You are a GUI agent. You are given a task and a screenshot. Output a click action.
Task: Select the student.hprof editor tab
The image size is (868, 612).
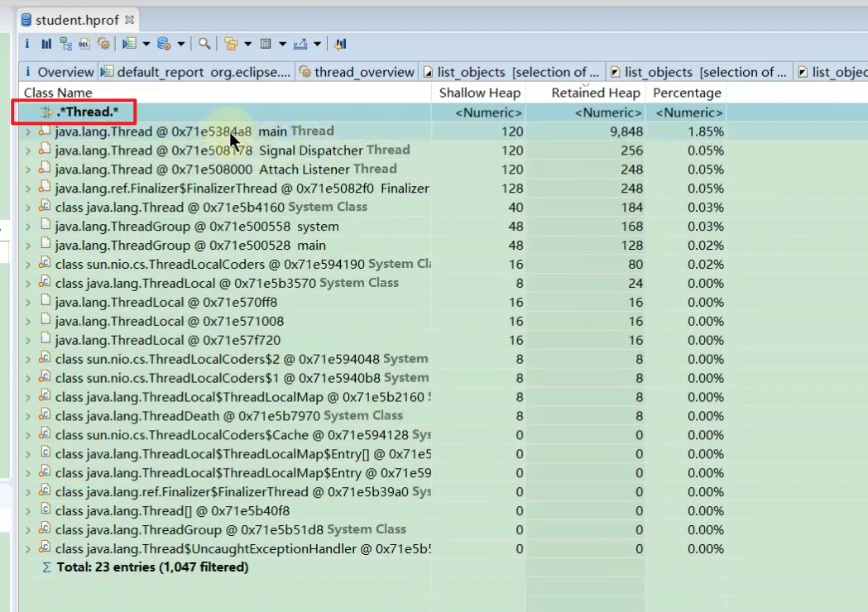click(x=78, y=20)
